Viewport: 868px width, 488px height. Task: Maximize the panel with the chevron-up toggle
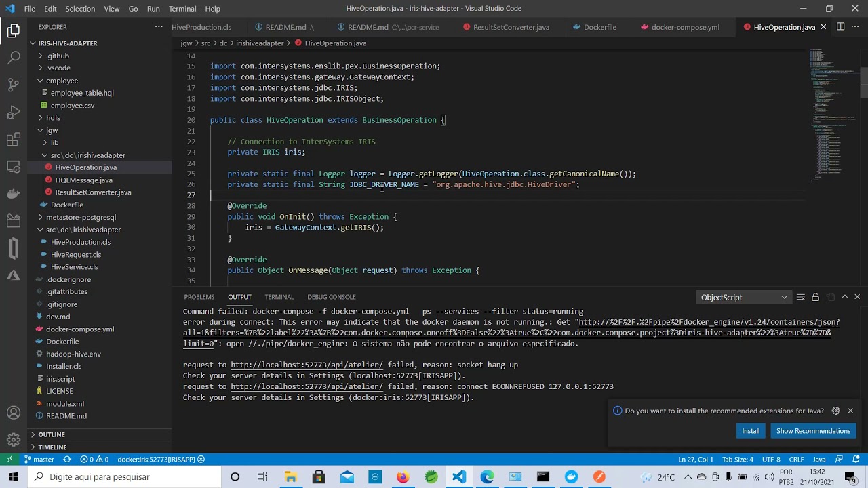pos(844,297)
